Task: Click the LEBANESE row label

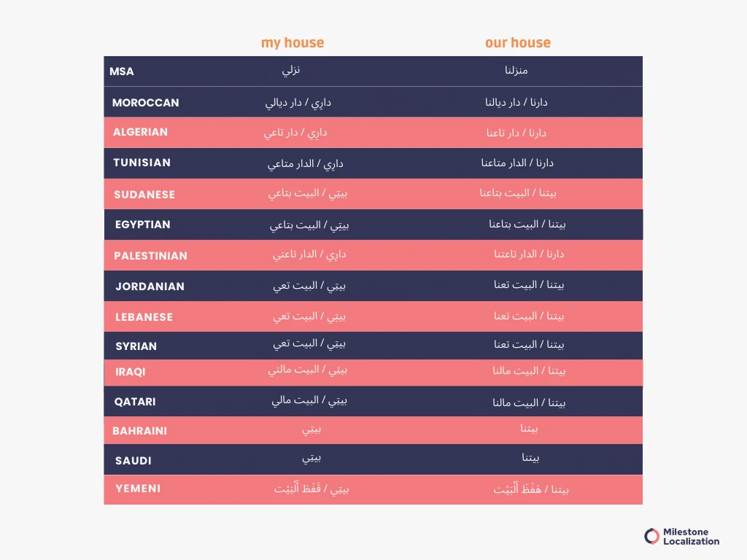Action: click(144, 317)
